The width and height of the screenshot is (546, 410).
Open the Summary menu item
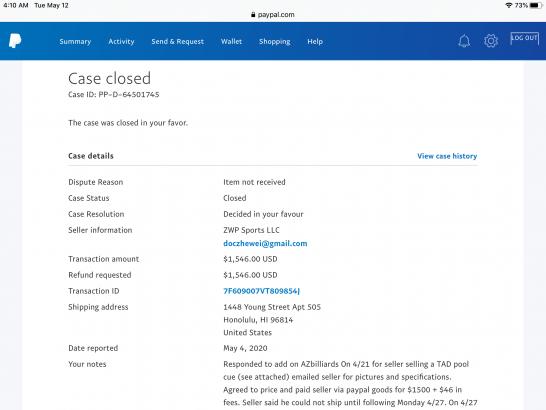75,41
